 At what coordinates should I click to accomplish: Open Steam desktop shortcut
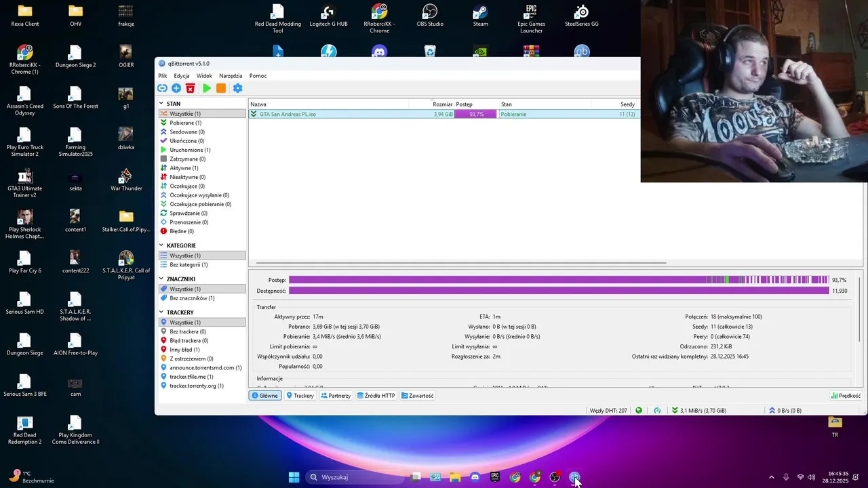(x=480, y=16)
